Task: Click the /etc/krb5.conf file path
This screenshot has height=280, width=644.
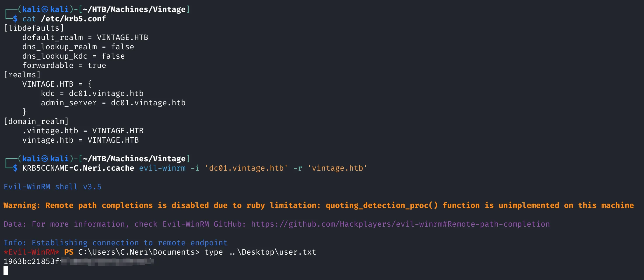Action: (74, 19)
